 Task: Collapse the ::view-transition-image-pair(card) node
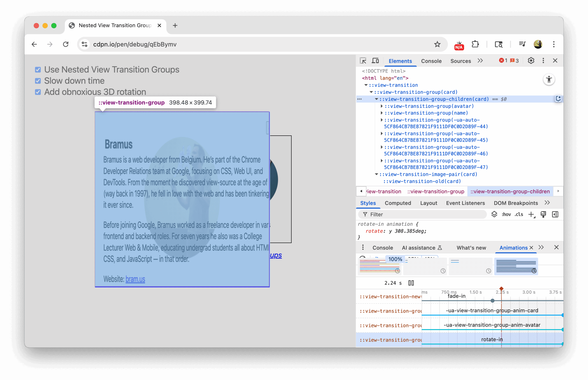click(376, 174)
